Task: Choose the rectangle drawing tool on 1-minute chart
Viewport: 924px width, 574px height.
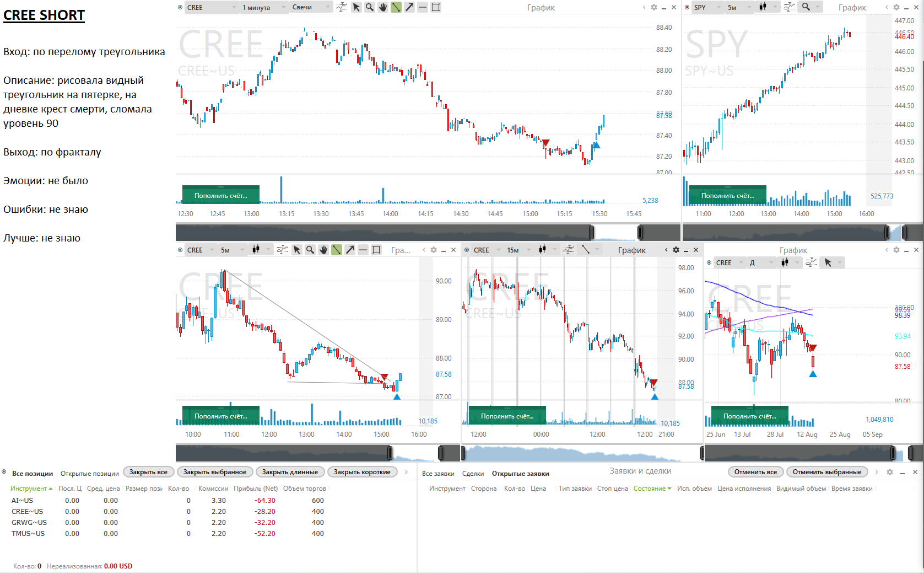Action: tap(436, 7)
